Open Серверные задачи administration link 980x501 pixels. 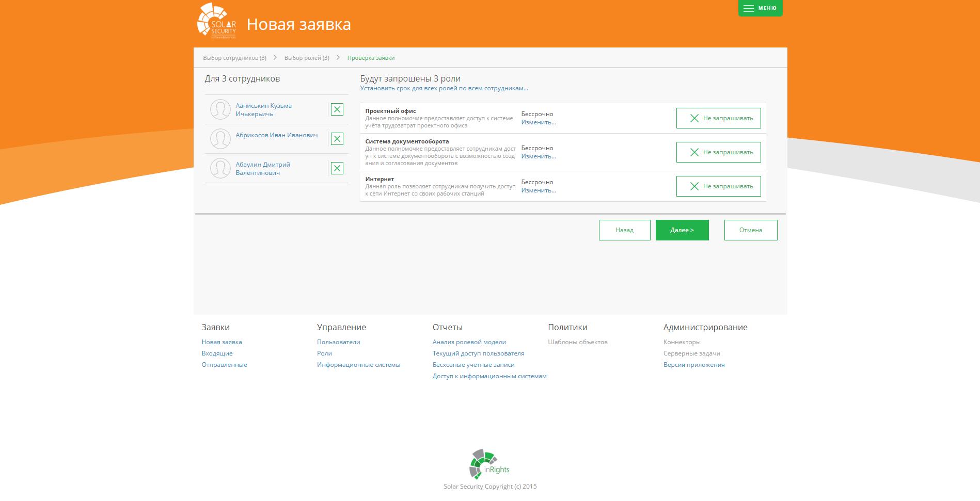(x=692, y=353)
